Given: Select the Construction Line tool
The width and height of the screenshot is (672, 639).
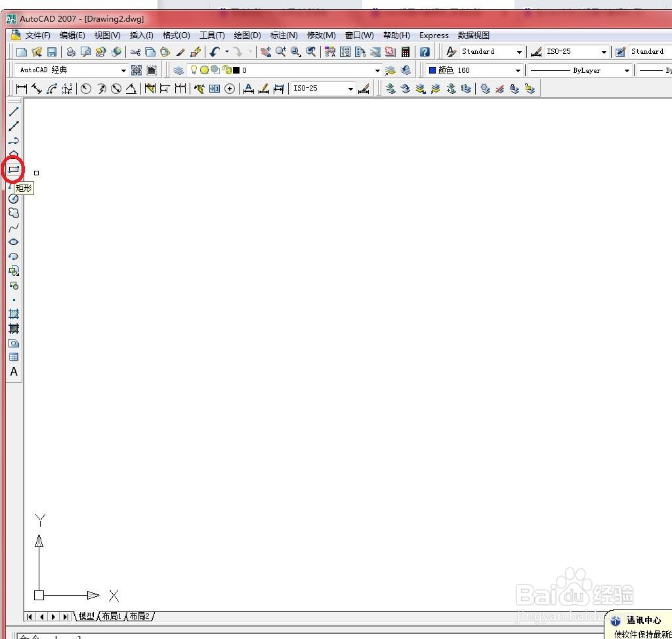Looking at the screenshot, I should (14, 126).
